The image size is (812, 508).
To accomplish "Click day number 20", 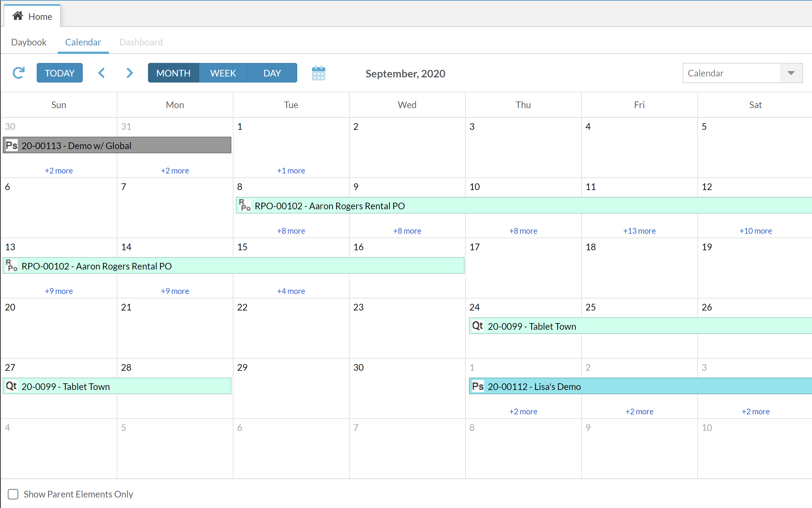I will (10, 307).
